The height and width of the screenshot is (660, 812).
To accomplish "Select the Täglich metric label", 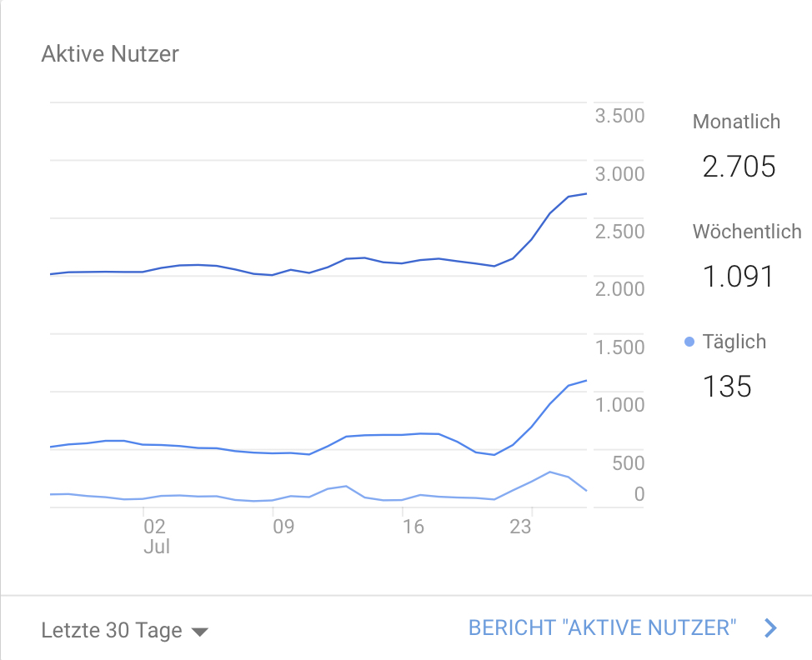I will tap(734, 342).
